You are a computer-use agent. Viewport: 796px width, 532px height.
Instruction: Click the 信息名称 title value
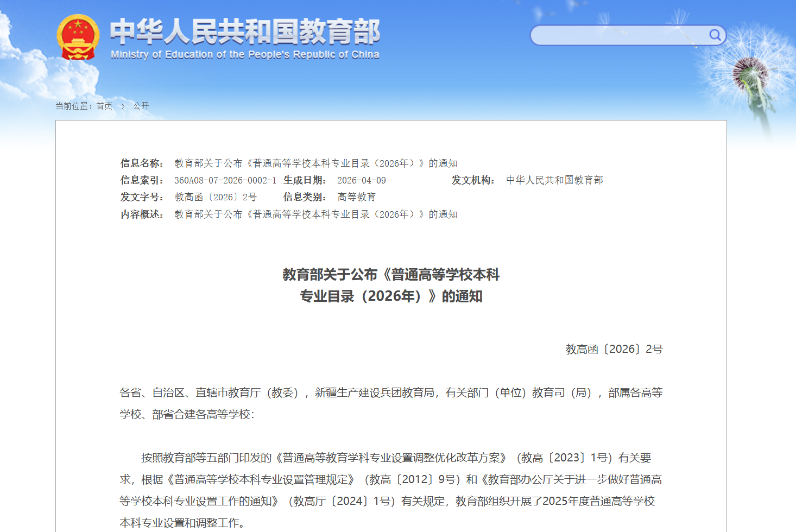316,163
